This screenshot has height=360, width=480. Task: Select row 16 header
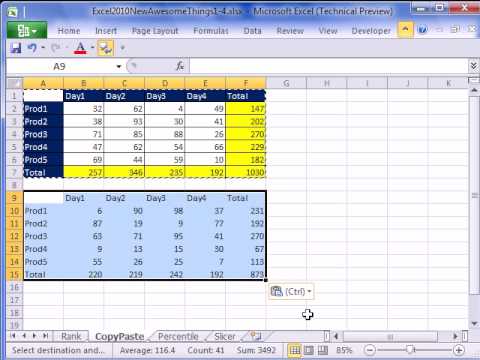(x=15, y=287)
